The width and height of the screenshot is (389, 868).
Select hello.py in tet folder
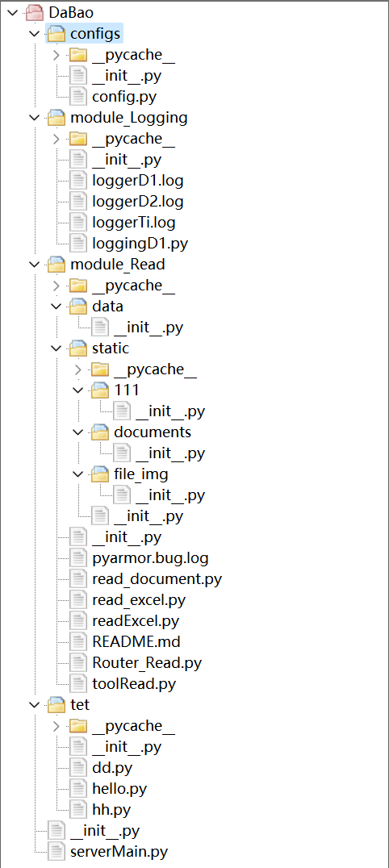[119, 789]
